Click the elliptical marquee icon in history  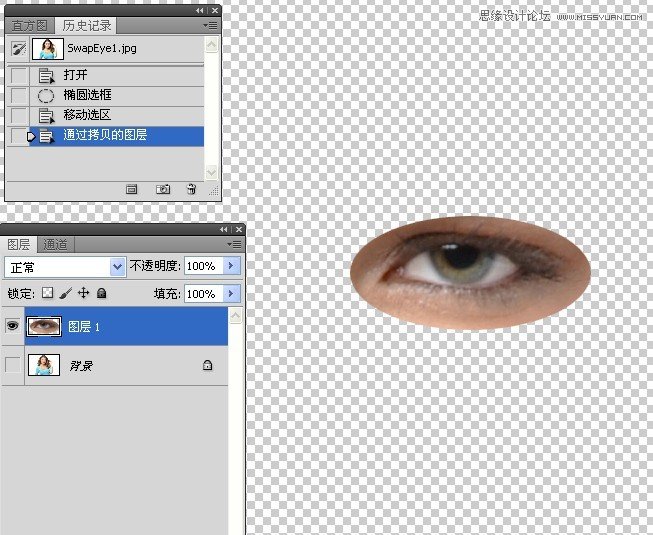tap(46, 96)
